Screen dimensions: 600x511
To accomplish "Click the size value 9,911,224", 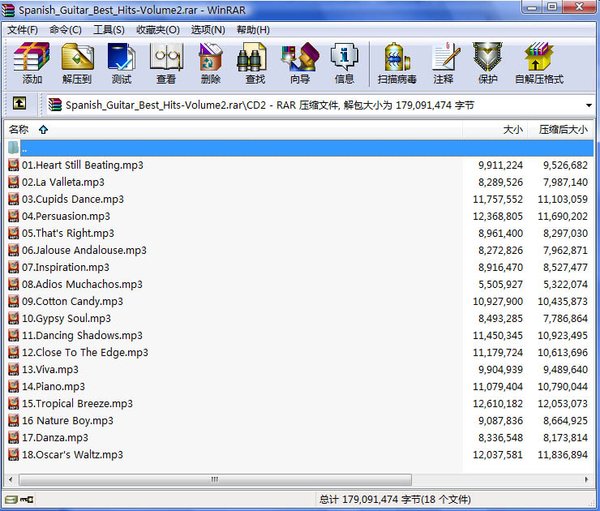I will click(x=501, y=165).
